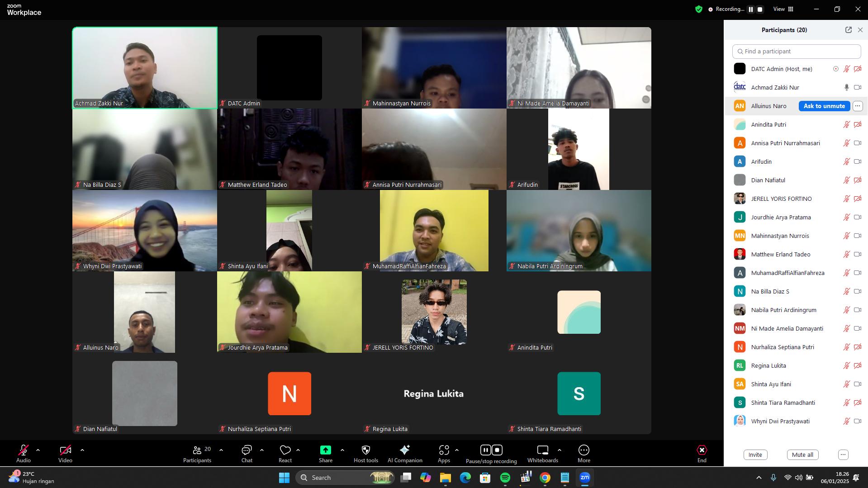Viewport: 868px width, 488px height.
Task: Open Spotify from Windows taskbar
Action: click(505, 478)
